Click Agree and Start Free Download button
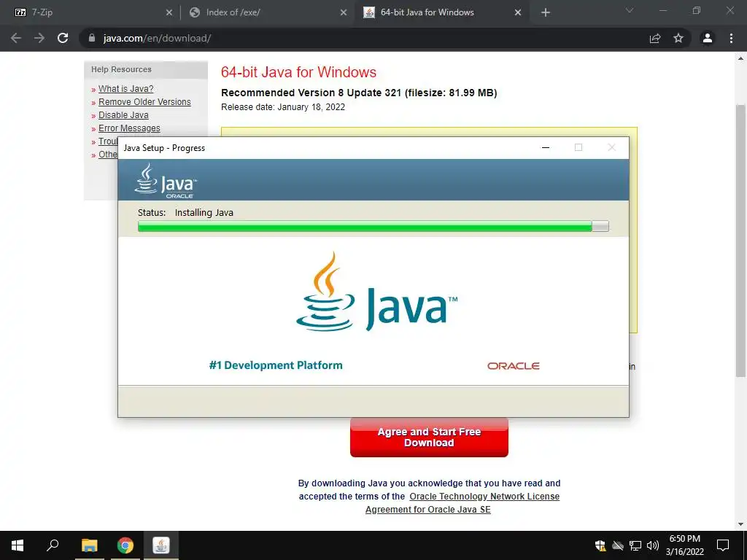Viewport: 747px width, 560px height. 429,437
